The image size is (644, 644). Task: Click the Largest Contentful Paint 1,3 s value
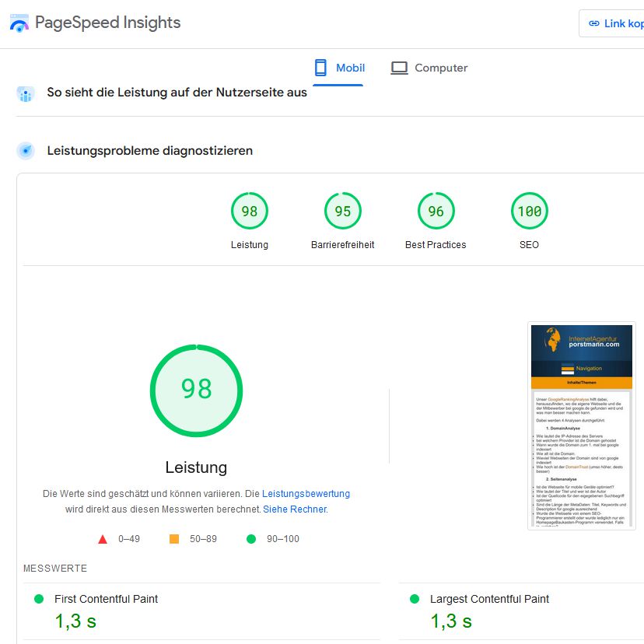coord(451,621)
